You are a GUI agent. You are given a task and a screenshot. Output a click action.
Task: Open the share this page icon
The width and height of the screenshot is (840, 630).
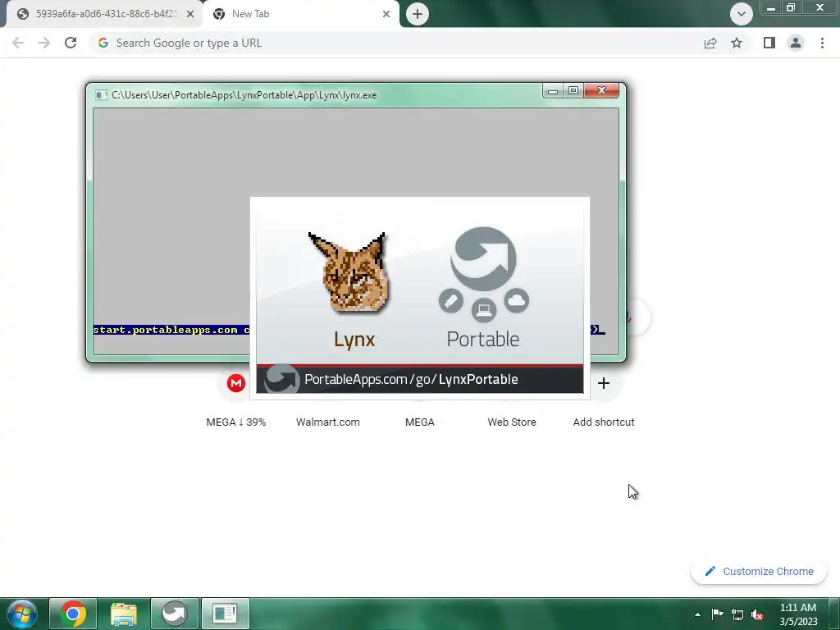coord(710,43)
